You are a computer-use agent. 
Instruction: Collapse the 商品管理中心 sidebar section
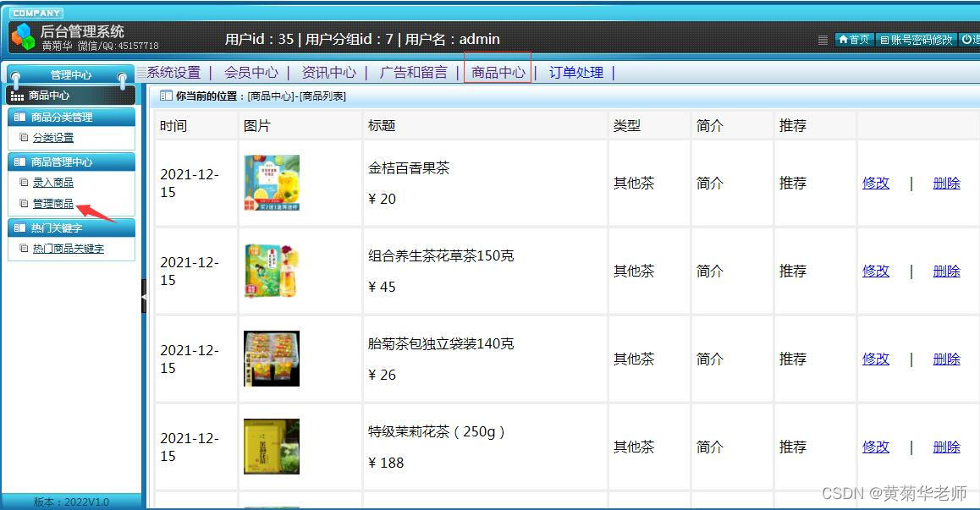(x=71, y=162)
